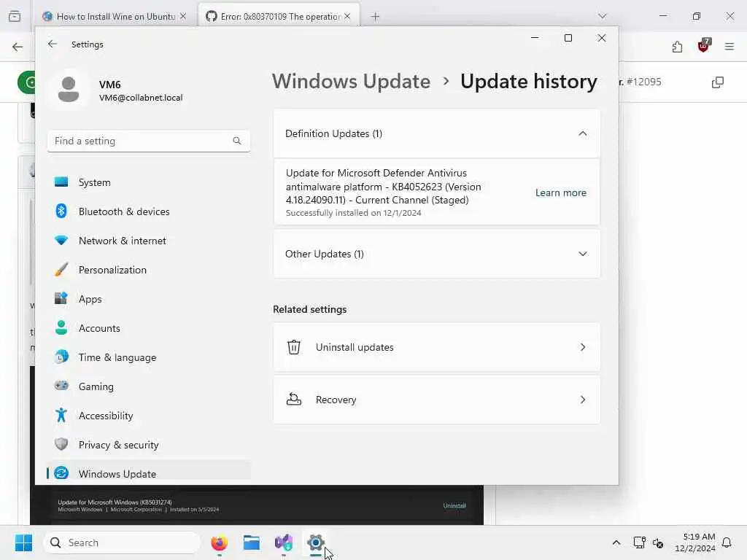Open the notification bell
The height and width of the screenshot is (560, 747).
[x=727, y=542]
